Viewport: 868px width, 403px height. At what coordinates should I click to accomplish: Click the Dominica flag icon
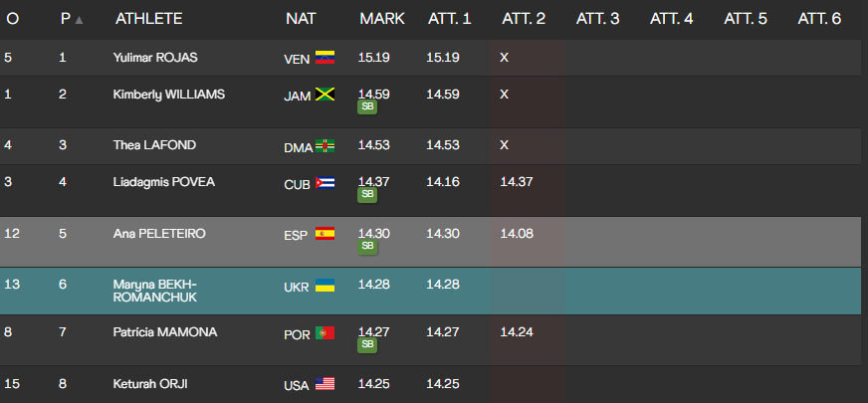tap(325, 146)
